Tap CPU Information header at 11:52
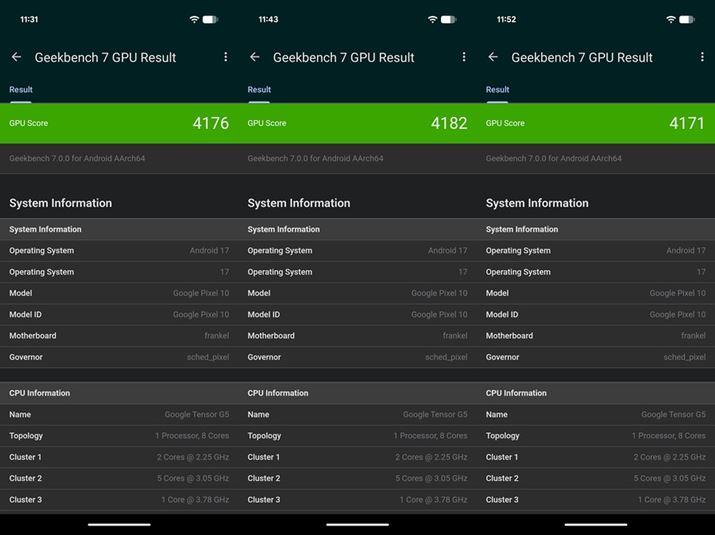Image resolution: width=715 pixels, height=535 pixels. pos(516,393)
